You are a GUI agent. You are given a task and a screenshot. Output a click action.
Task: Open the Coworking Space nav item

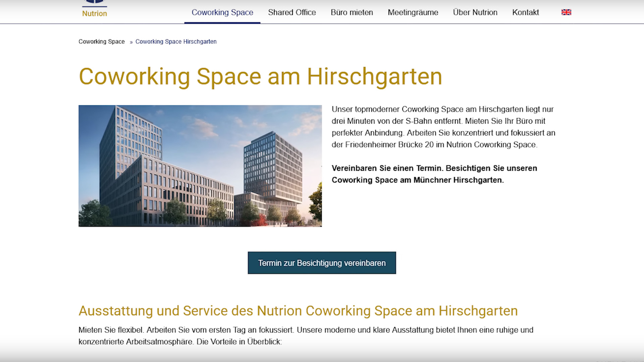pyautogui.click(x=222, y=12)
